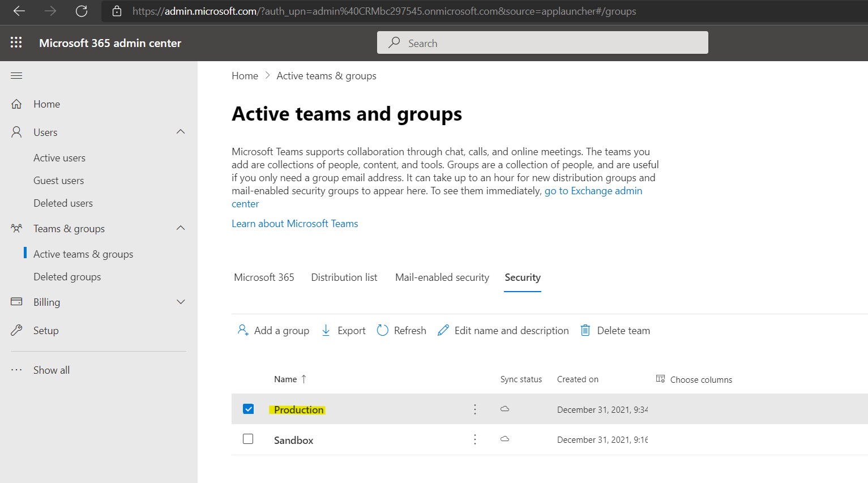868x483 pixels.
Task: Open Active users in sidebar
Action: coord(59,158)
